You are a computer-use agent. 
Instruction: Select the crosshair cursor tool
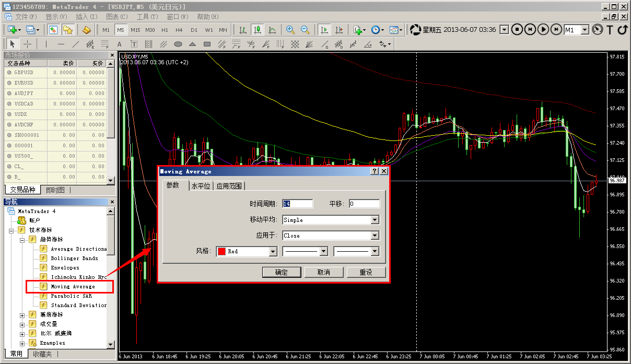pos(27,44)
